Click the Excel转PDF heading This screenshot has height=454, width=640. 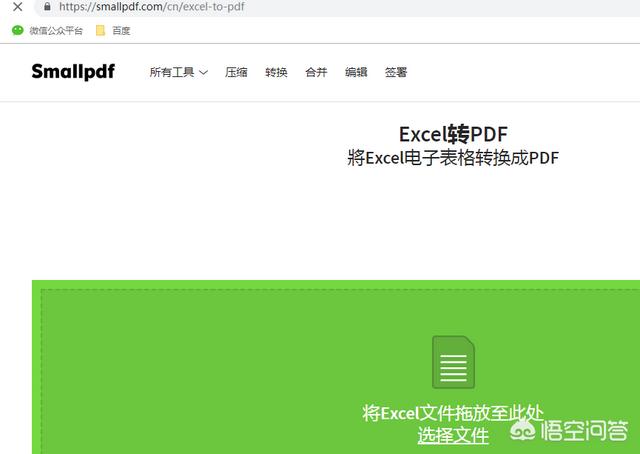point(453,134)
